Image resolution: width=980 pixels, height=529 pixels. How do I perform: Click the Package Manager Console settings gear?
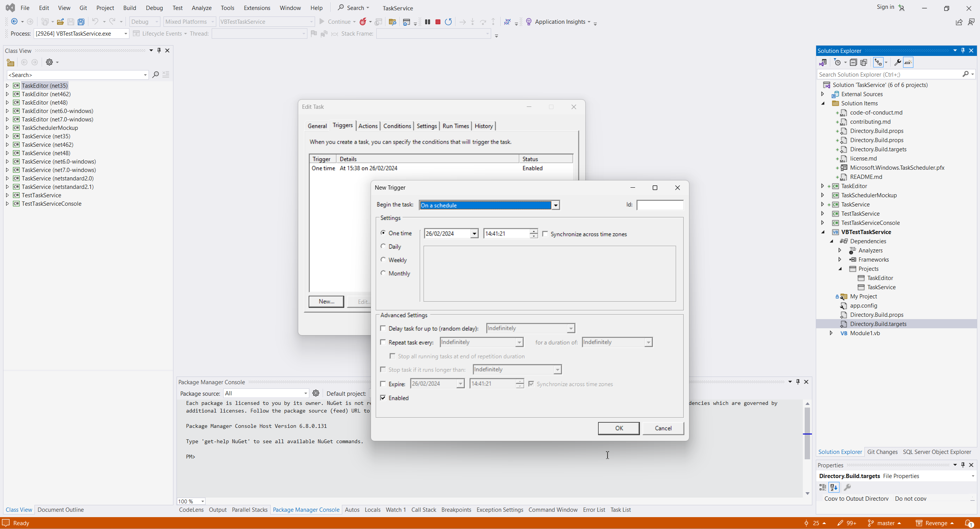316,393
